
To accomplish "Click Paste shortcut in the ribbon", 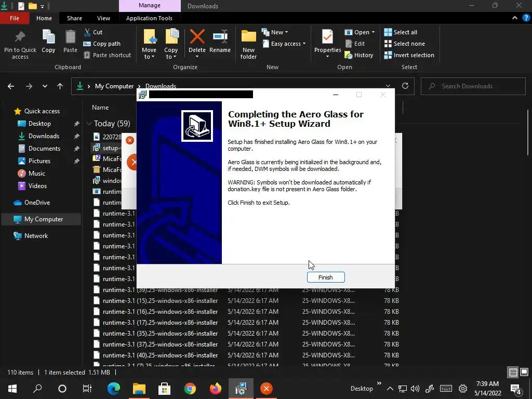I will coord(108,55).
